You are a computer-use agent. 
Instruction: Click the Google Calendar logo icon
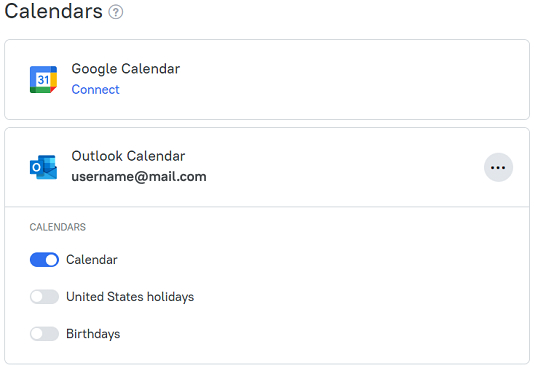point(43,79)
